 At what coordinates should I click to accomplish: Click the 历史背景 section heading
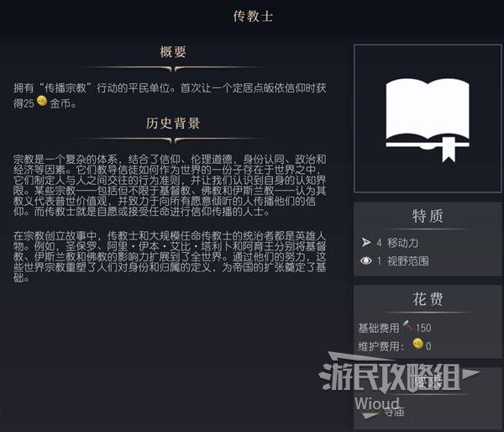click(173, 124)
